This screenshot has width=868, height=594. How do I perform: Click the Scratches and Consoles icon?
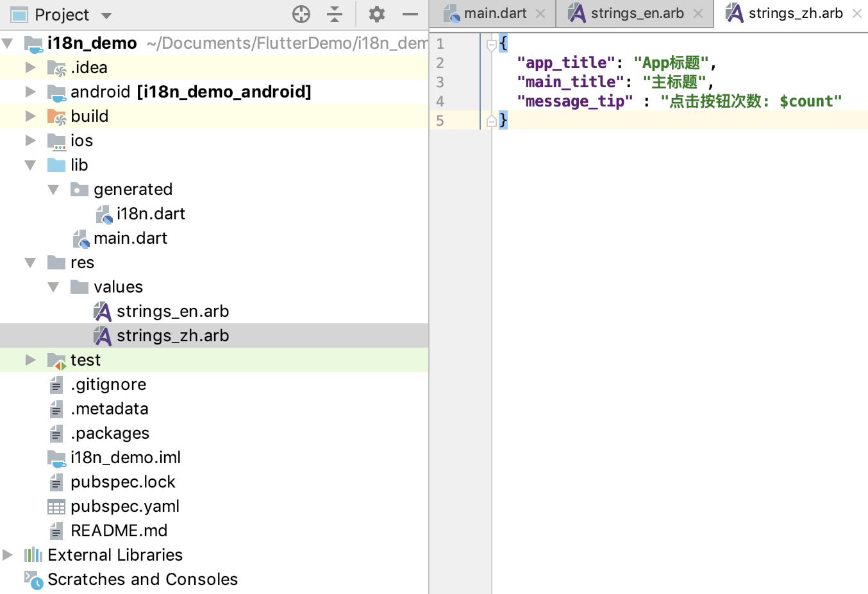pyautogui.click(x=33, y=579)
